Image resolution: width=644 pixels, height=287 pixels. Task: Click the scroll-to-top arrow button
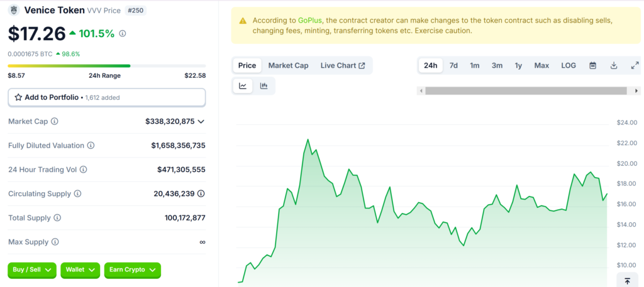point(628,281)
